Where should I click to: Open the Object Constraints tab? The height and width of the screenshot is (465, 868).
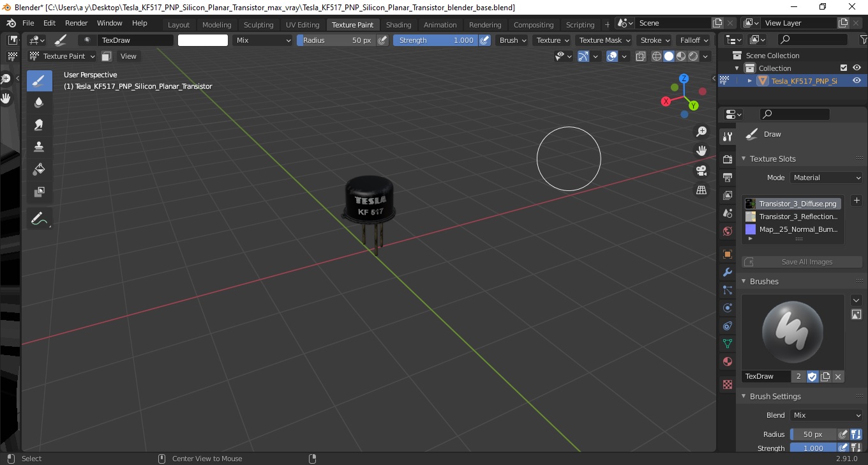(x=727, y=326)
